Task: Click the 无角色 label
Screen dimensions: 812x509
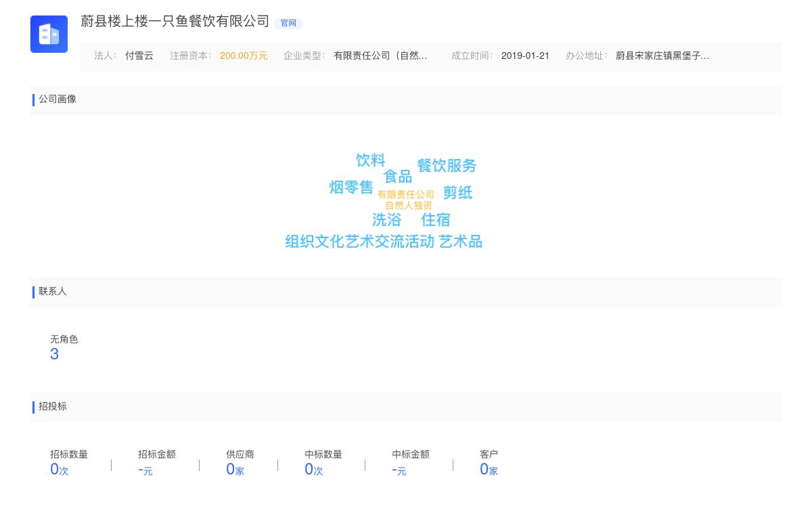Action: pyautogui.click(x=64, y=340)
